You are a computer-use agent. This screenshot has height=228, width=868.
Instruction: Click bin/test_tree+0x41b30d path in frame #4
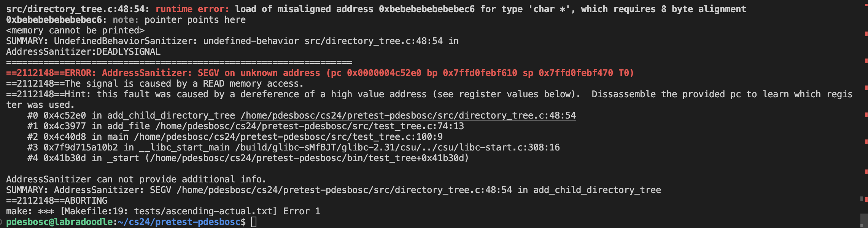point(309,158)
